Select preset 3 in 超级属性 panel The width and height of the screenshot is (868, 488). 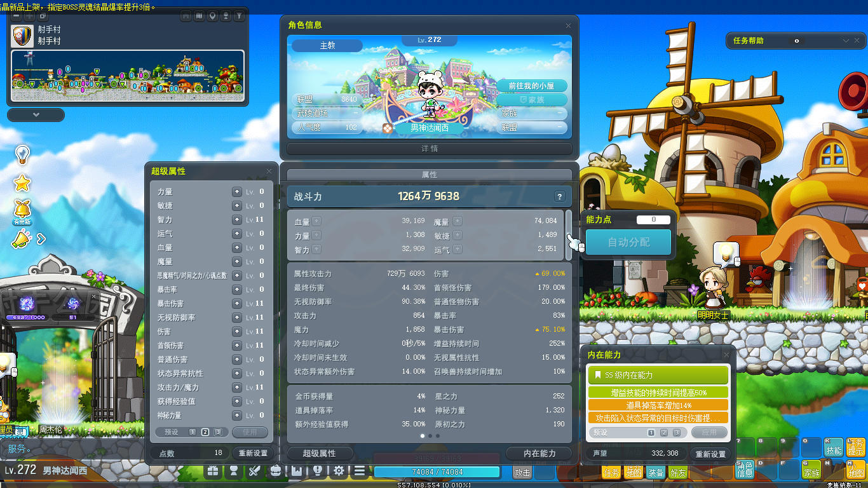[x=218, y=432]
